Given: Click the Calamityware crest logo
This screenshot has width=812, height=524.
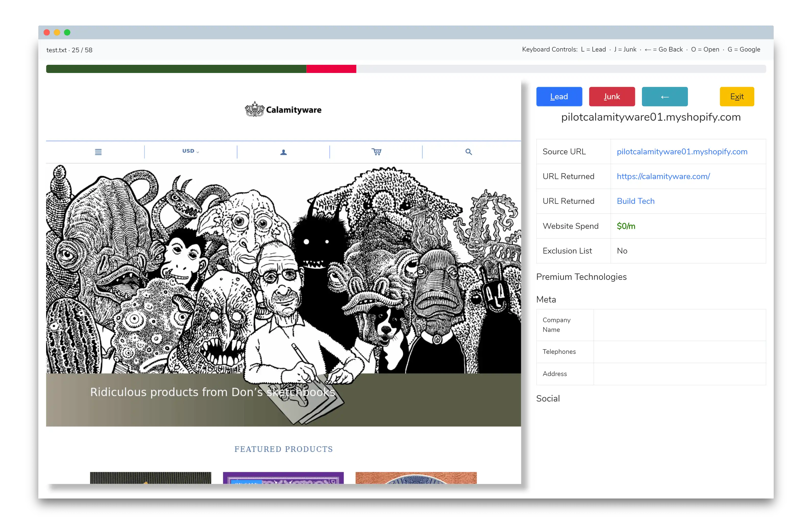Looking at the screenshot, I should (x=254, y=109).
